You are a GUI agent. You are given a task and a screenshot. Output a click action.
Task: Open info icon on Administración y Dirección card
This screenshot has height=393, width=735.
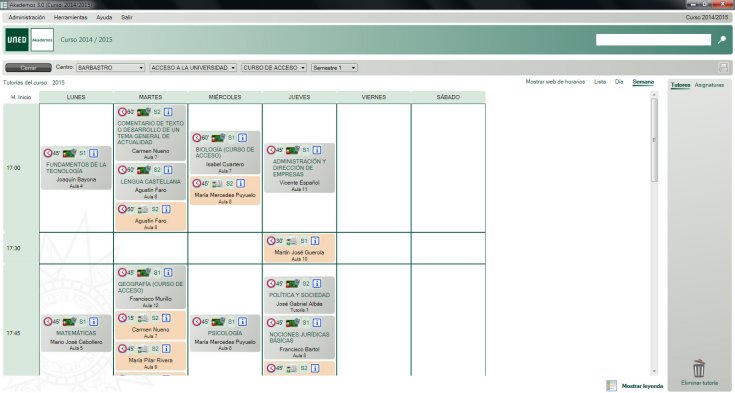317,150
